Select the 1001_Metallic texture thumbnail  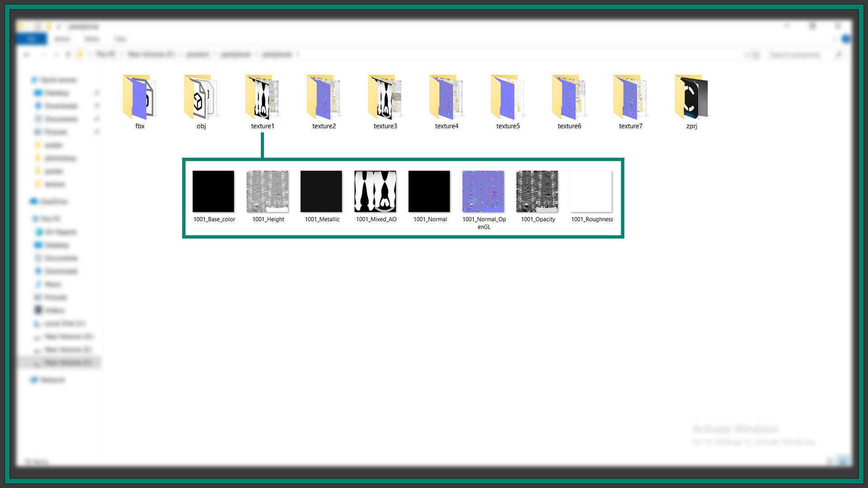click(x=321, y=192)
